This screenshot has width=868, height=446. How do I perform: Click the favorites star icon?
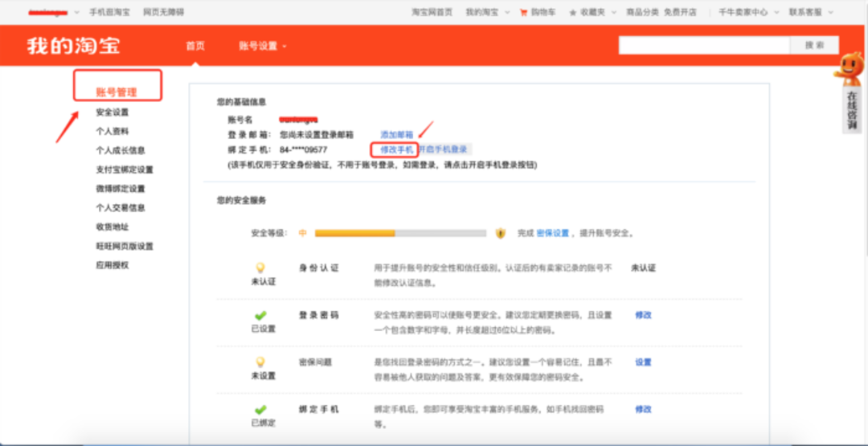pyautogui.click(x=573, y=12)
